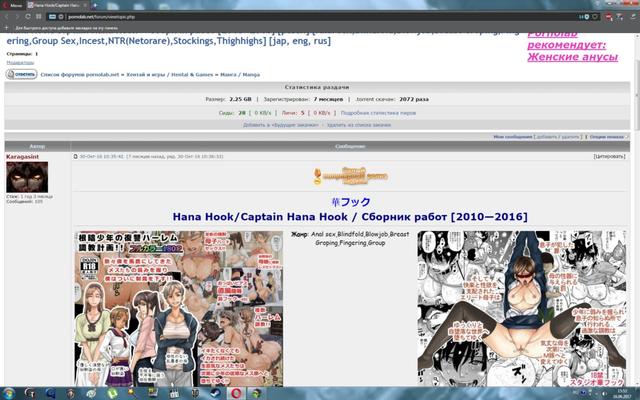Open Подробная статистика пиров link

378,113
